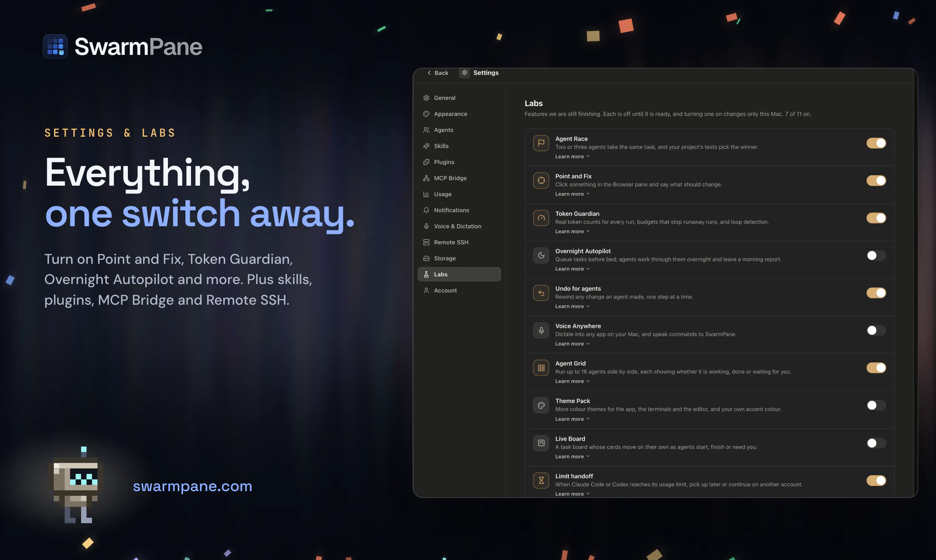This screenshot has width=936, height=560.
Task: Click the Agent Race flag icon
Action: click(541, 143)
